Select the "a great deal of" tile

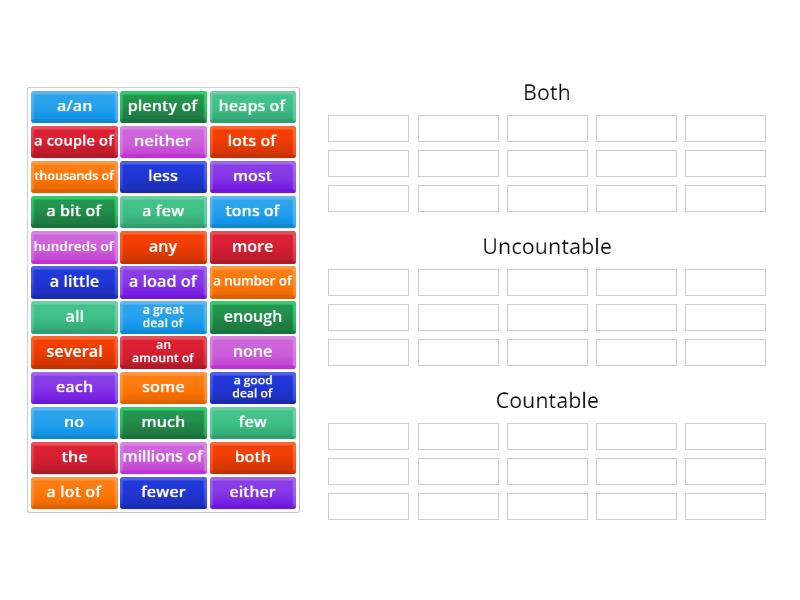[x=163, y=317]
